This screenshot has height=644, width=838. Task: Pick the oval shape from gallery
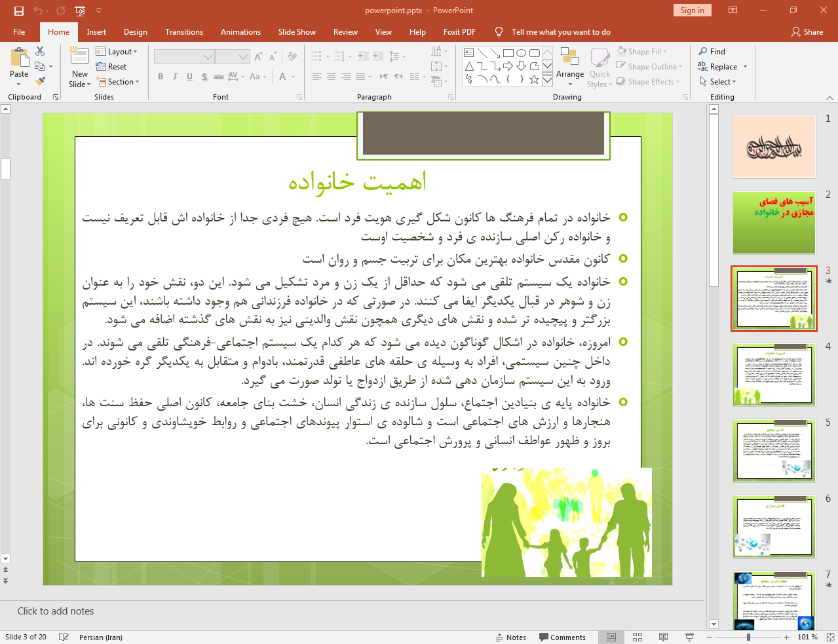point(522,53)
